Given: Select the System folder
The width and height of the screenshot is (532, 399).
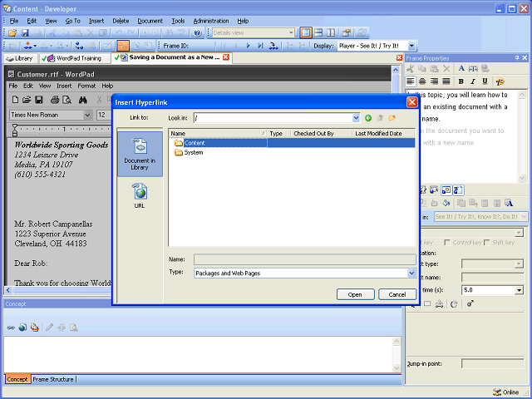Looking at the screenshot, I should coord(189,153).
